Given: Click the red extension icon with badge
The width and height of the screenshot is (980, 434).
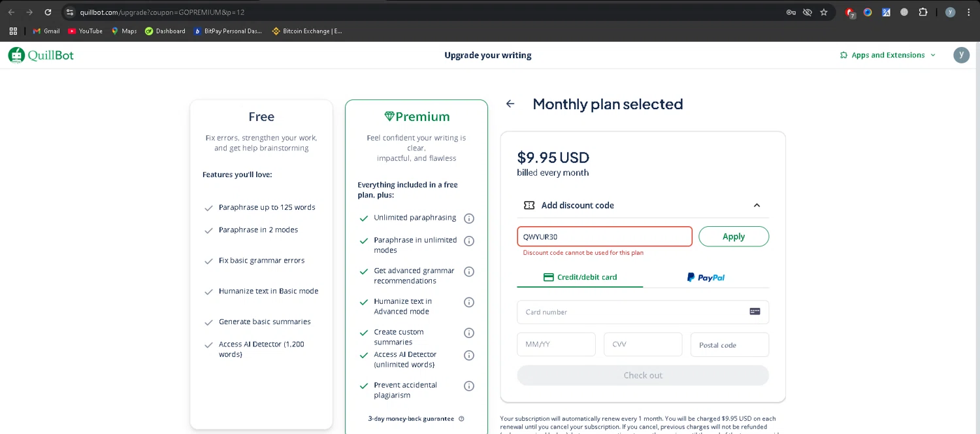Looking at the screenshot, I should (x=850, y=12).
